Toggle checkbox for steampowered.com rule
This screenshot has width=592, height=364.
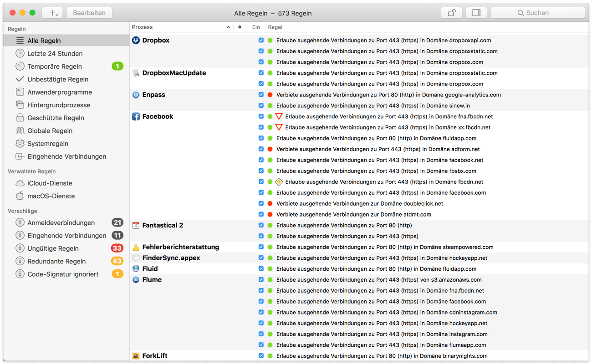point(261,247)
